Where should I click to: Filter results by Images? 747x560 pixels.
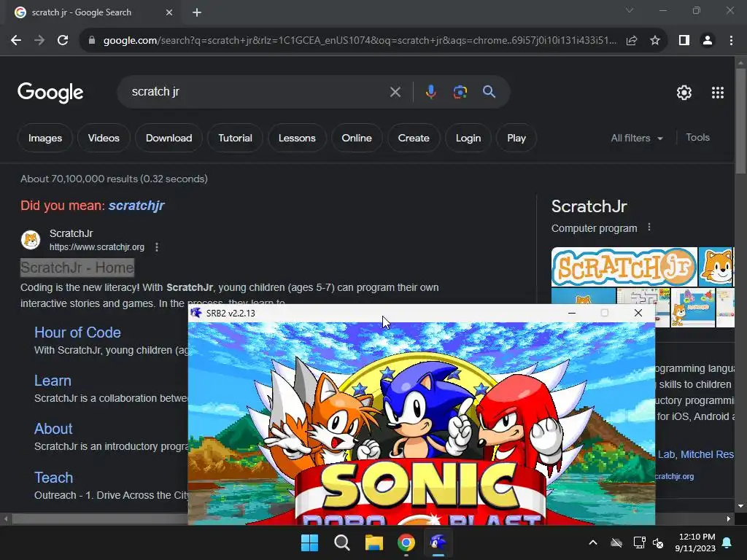pos(44,138)
